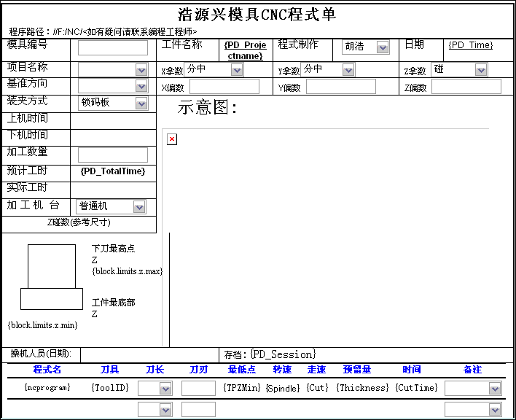The image size is (516, 420).
Task: Click the 备注 column header
Action: [x=472, y=370]
